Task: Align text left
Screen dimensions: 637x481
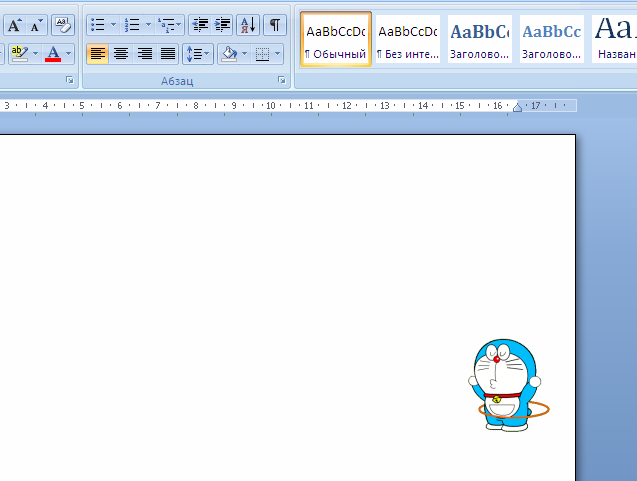Action: point(98,54)
